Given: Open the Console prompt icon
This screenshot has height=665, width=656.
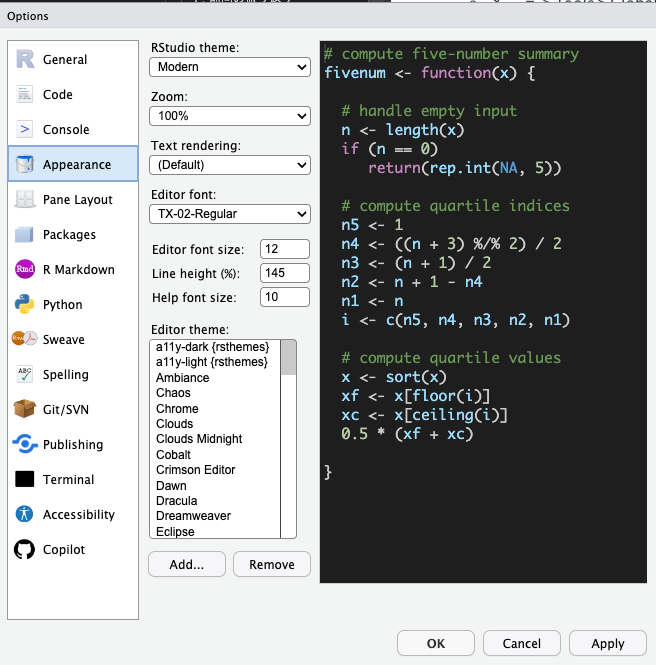Looking at the screenshot, I should (x=25, y=130).
